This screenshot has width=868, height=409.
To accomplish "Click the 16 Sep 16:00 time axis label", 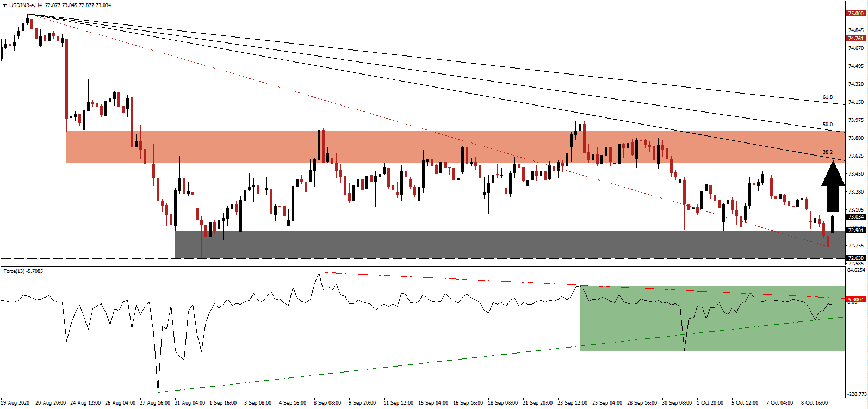I will coord(468,403).
